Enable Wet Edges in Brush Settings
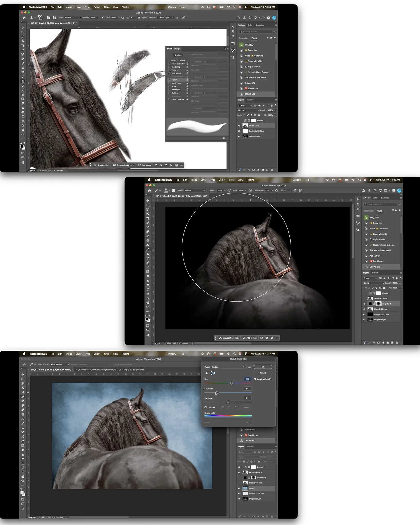Image resolution: width=420 pixels, height=525 pixels. (x=169, y=90)
